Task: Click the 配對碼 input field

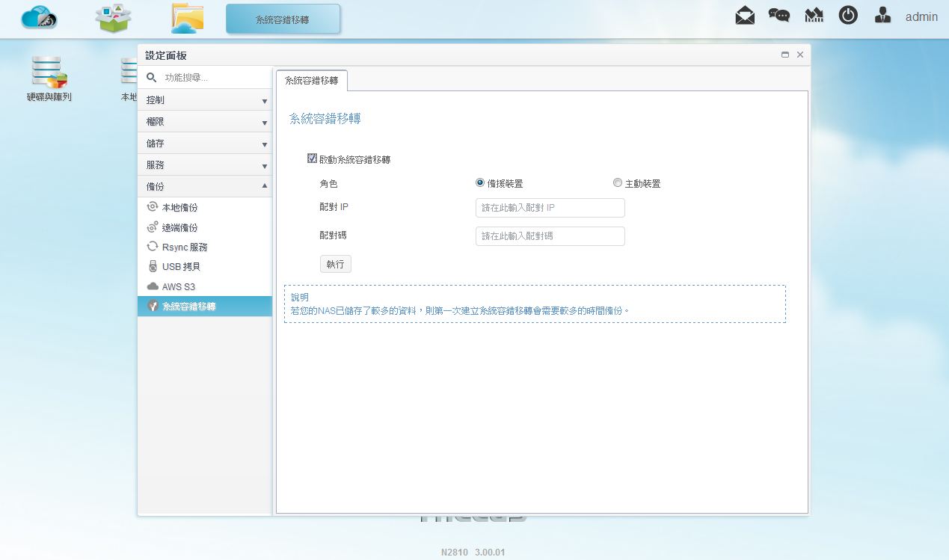Action: click(x=550, y=236)
